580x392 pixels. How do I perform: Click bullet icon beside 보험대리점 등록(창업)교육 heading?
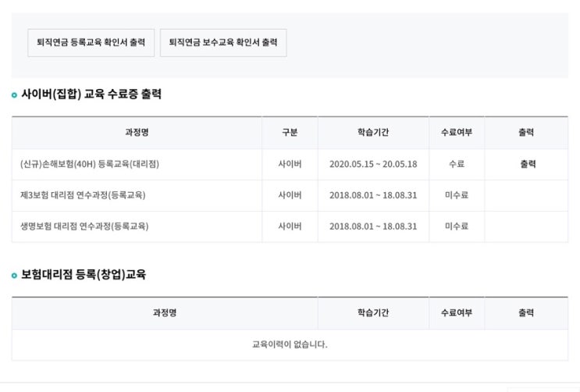14,276
